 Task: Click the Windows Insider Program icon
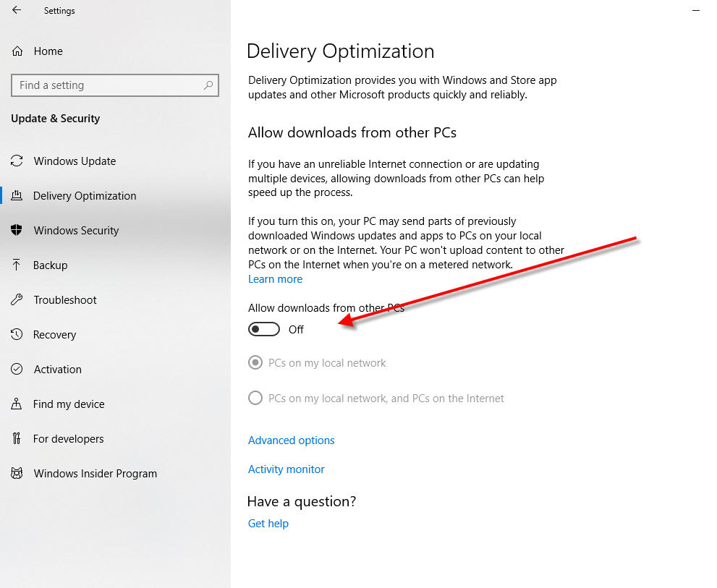(x=17, y=474)
